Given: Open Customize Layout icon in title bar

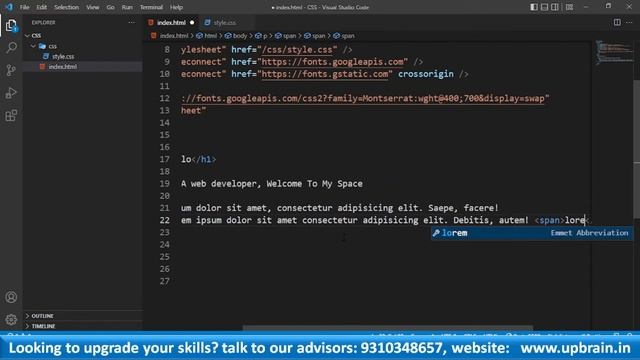Looking at the screenshot, I should click(569, 7).
